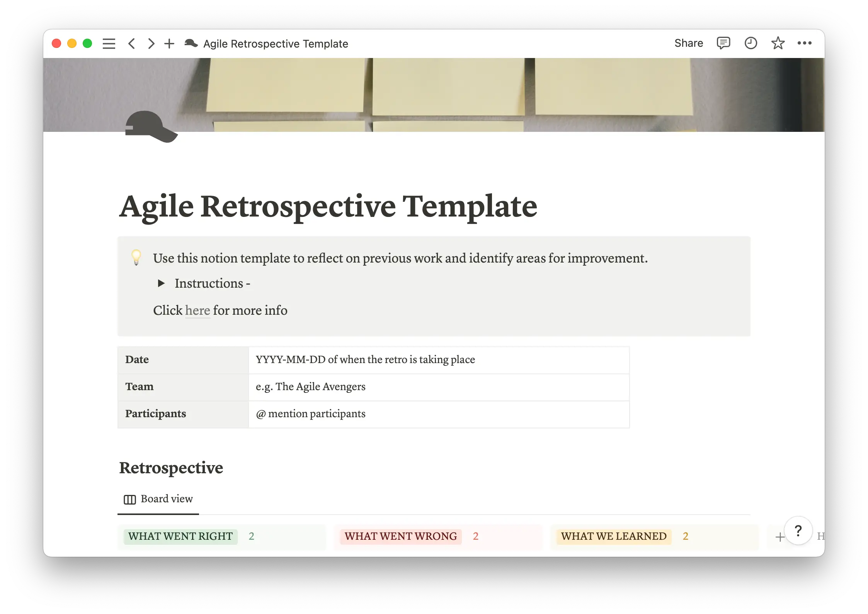The image size is (868, 614).
Task: Favorite the page using the star icon
Action: 777,43
